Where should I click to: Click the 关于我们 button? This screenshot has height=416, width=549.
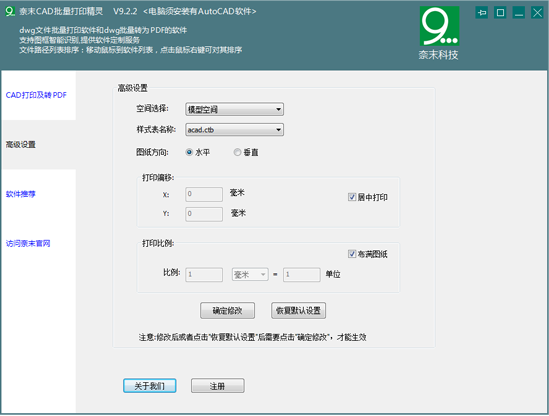(150, 386)
